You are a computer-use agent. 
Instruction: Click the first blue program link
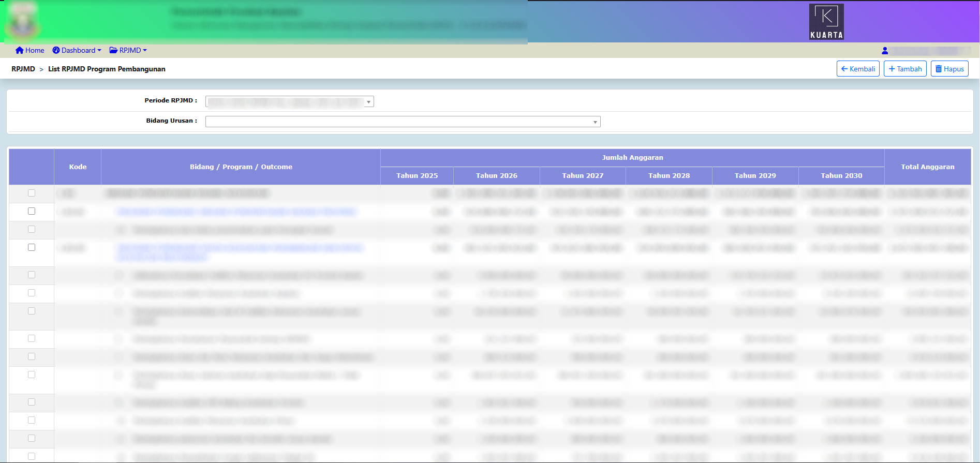click(x=236, y=212)
